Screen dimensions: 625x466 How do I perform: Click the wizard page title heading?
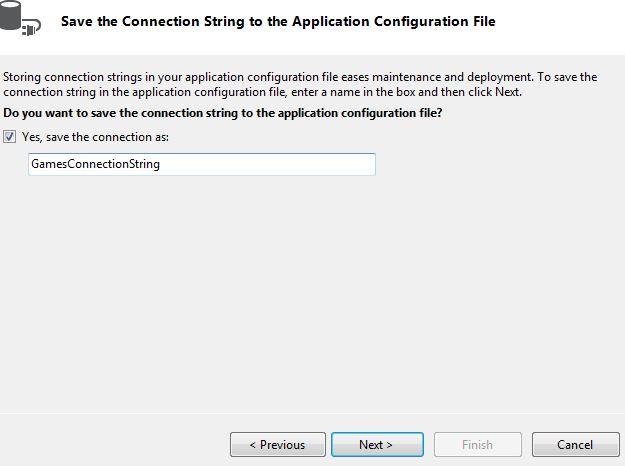[x=277, y=21]
